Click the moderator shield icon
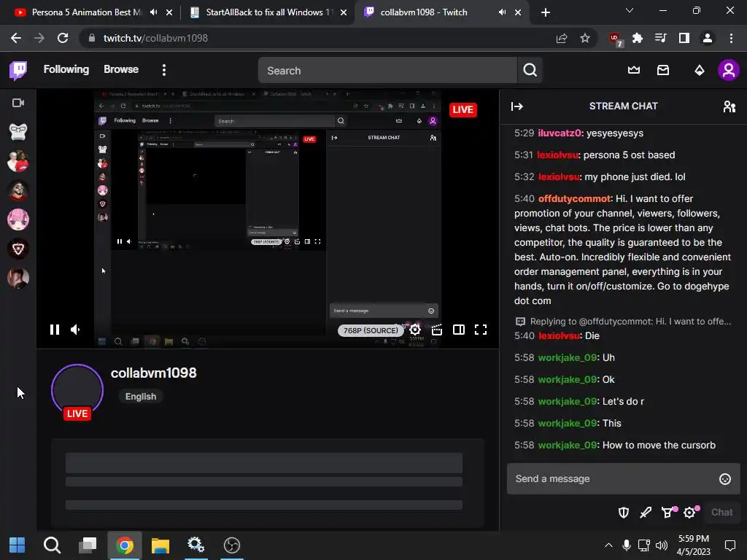 click(624, 513)
